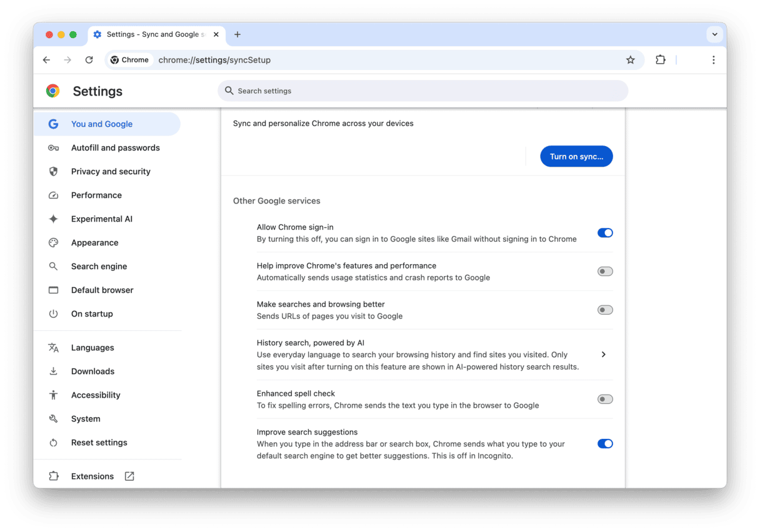Open a new tab with plus icon
The height and width of the screenshot is (532, 760).
[237, 34]
